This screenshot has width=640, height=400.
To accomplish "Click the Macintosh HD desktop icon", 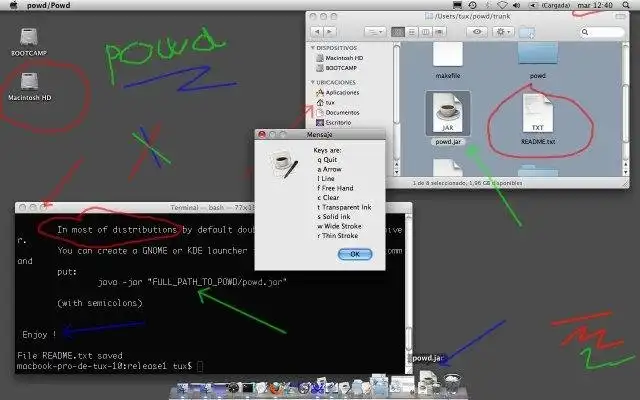I will tap(29, 82).
